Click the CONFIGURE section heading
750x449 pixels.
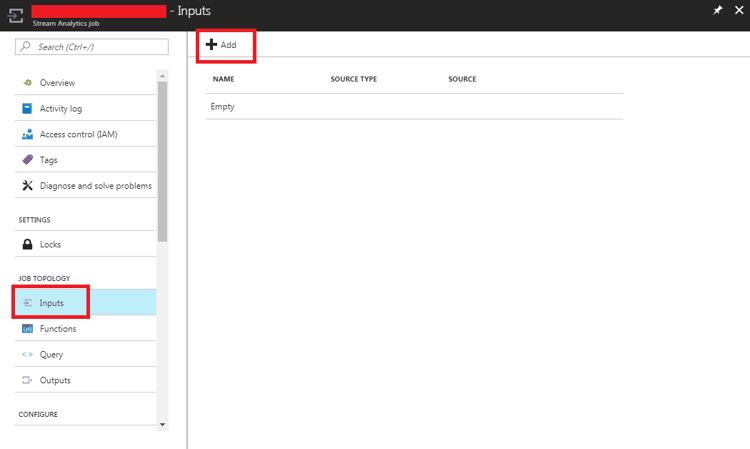pos(38,414)
